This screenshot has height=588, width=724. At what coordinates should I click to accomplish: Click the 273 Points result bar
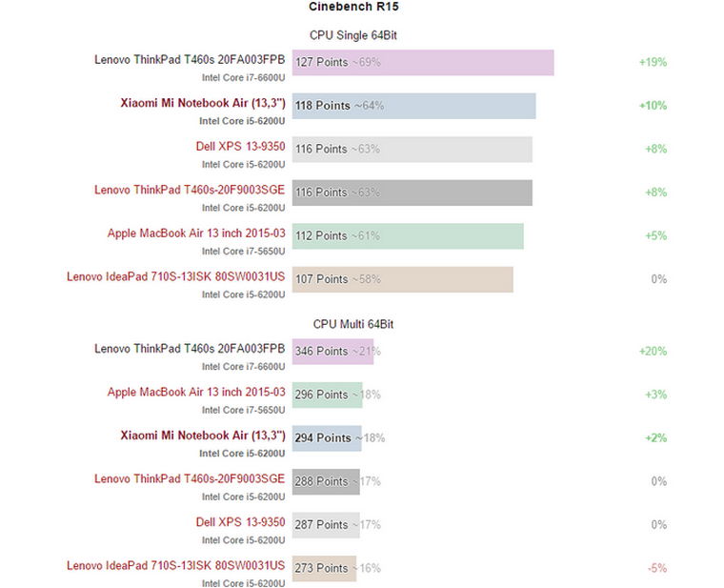(324, 569)
